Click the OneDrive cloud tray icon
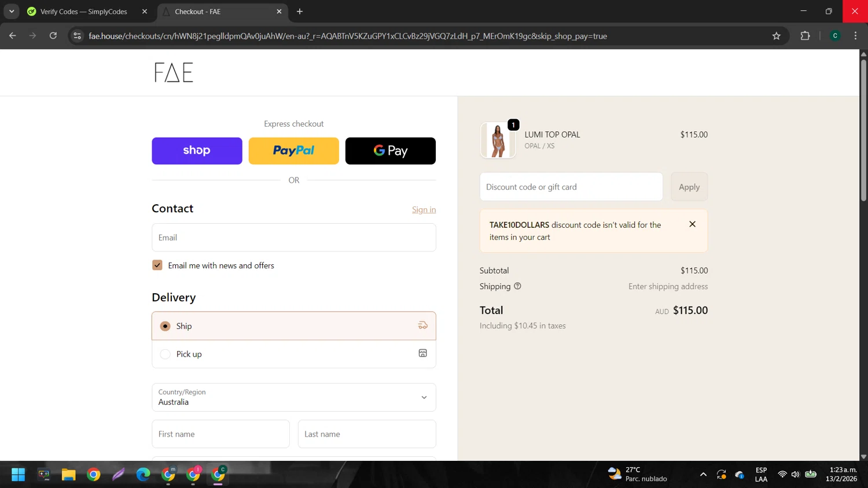The width and height of the screenshot is (868, 488). (x=740, y=475)
